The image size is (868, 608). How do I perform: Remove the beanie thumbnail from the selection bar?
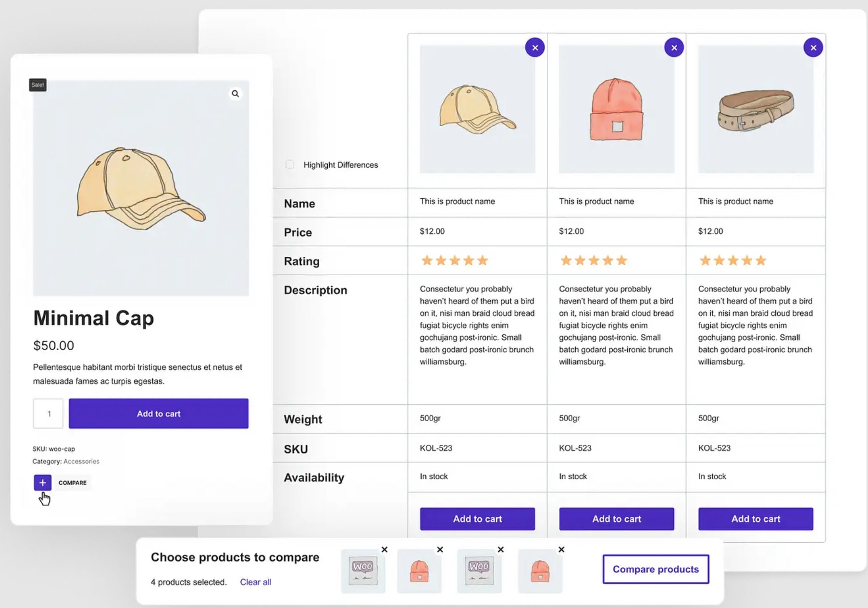pos(440,549)
